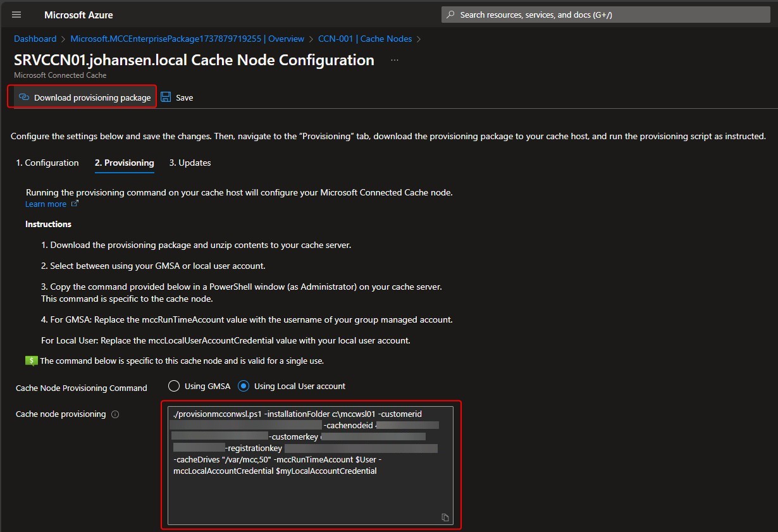Click the 'For GMSA: Replace the mccRunTimeAccount' line
The image size is (778, 532).
coord(247,319)
